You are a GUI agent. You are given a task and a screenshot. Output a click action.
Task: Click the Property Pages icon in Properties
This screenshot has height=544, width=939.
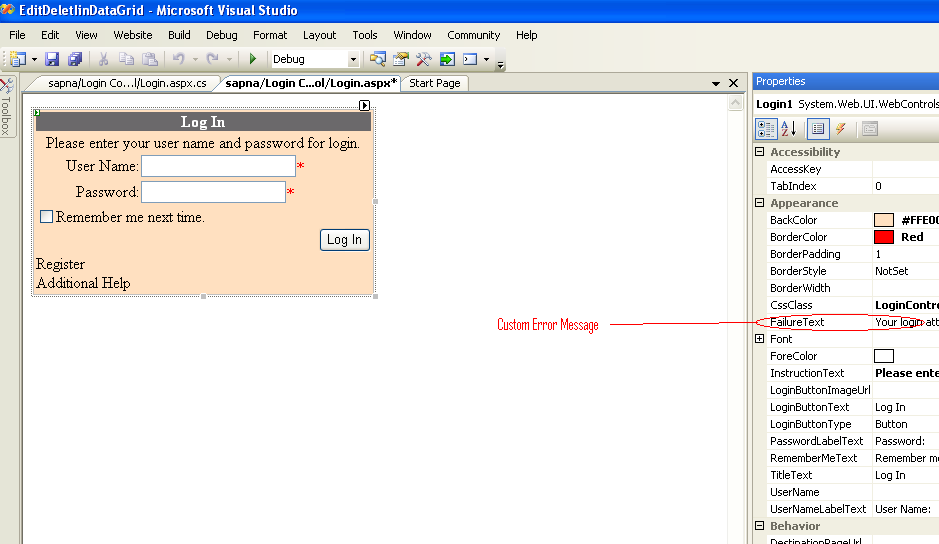[x=870, y=128]
